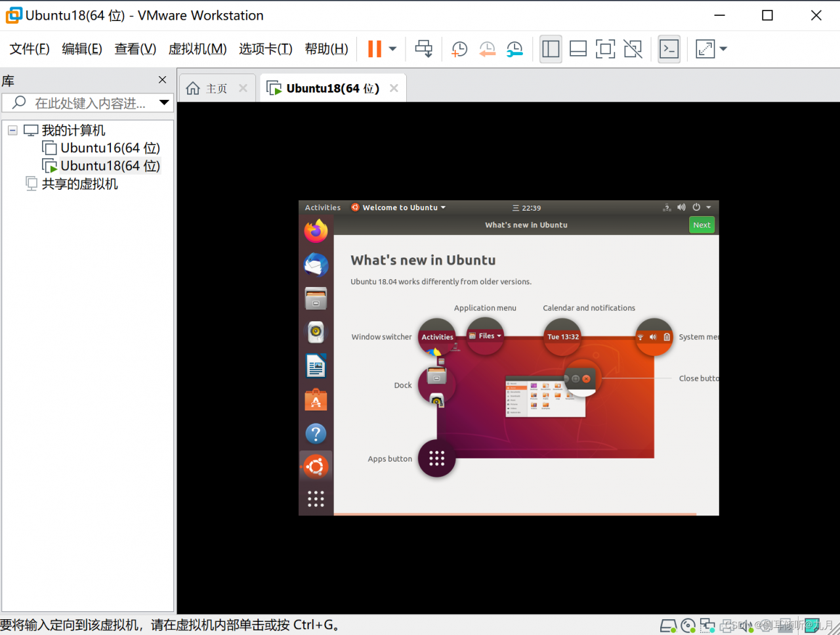Open the 文件(F) menu

tap(30, 49)
